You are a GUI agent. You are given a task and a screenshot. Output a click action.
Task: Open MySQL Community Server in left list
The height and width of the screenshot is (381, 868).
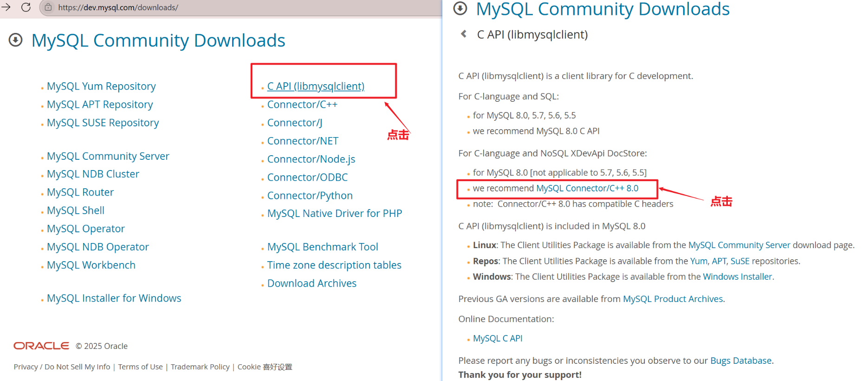point(108,156)
